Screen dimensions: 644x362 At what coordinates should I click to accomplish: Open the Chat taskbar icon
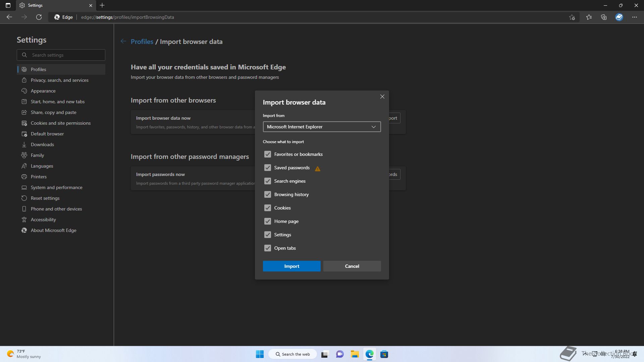(x=340, y=354)
